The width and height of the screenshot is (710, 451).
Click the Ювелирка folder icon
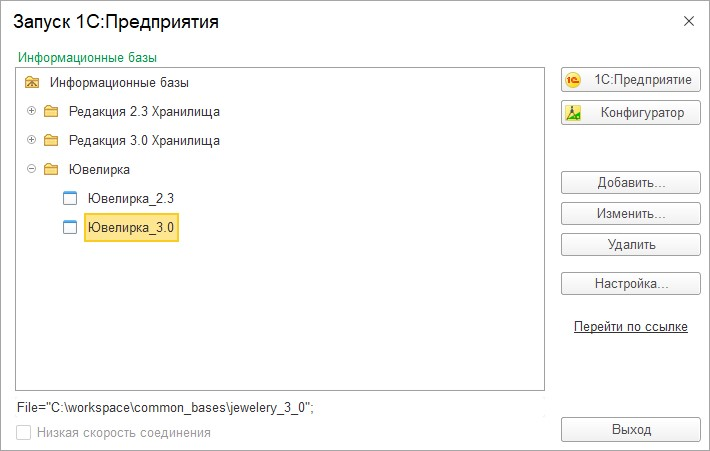[x=51, y=169]
